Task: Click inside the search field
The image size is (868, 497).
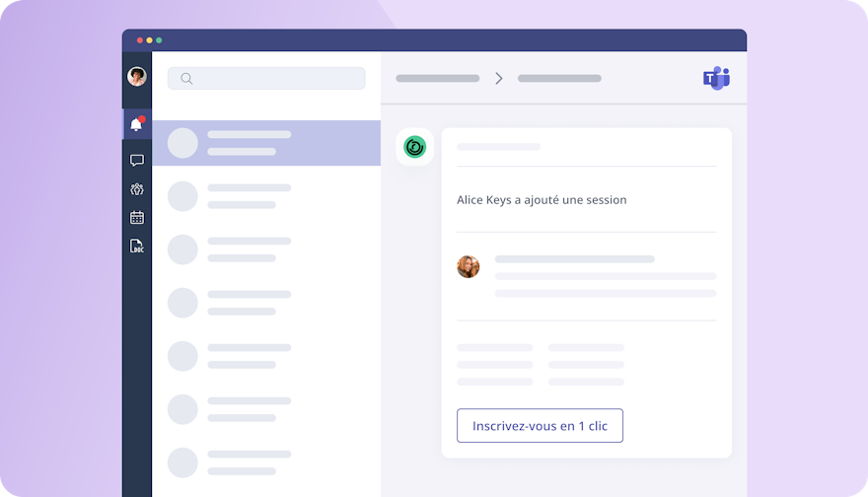Action: pos(266,79)
